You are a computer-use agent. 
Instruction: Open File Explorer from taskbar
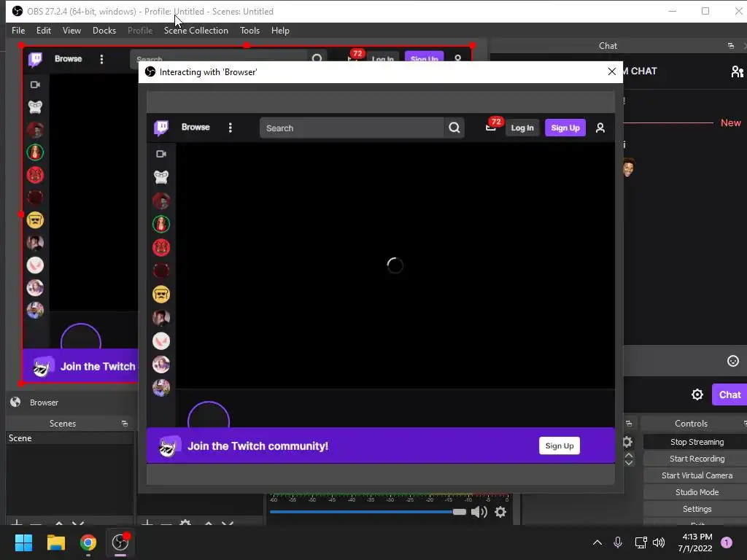click(x=55, y=542)
